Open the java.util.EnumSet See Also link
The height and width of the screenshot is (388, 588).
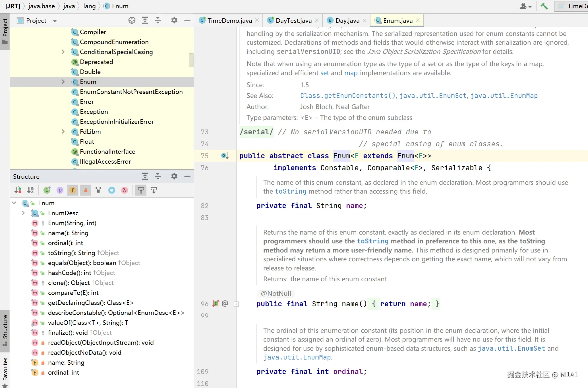433,96
